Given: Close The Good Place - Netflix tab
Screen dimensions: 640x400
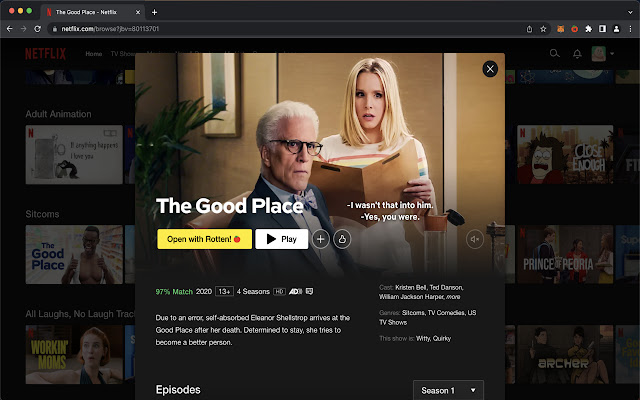Looking at the screenshot, I should (x=138, y=12).
